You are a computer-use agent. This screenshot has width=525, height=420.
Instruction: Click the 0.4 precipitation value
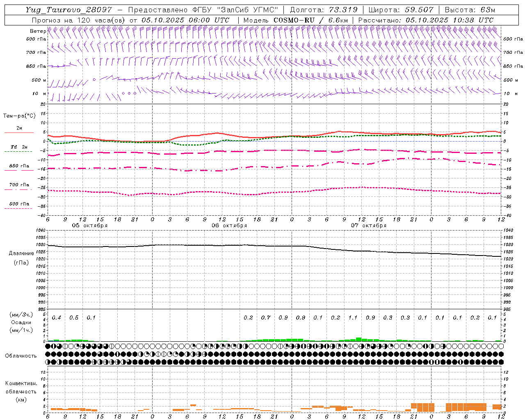pos(57,318)
